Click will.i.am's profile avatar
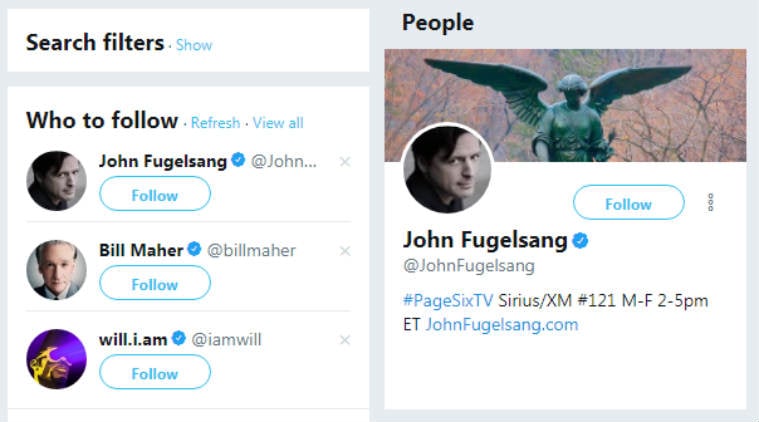This screenshot has height=422, width=759. pos(57,359)
